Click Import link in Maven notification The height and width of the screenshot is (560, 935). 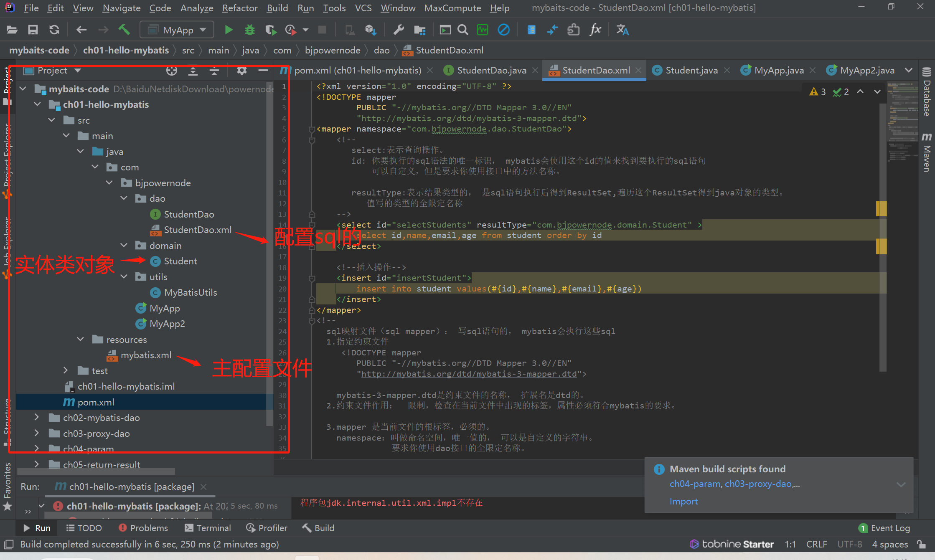[683, 501]
